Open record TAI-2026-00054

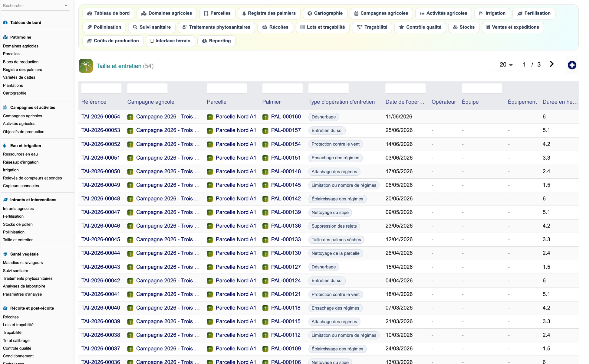pos(100,117)
